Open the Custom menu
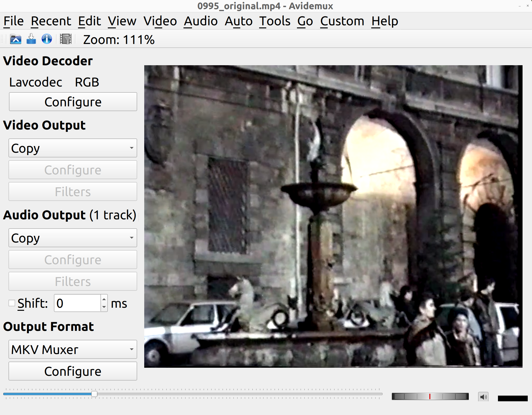 click(342, 21)
